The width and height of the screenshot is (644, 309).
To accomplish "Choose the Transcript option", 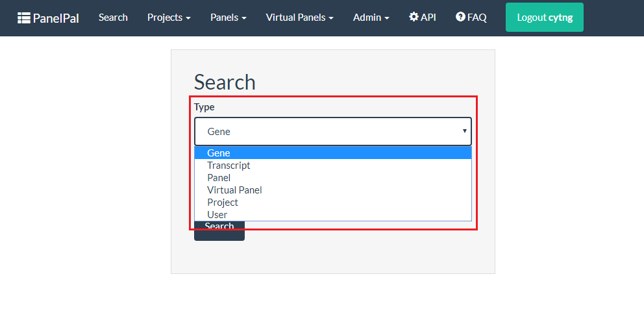I will [x=332, y=165].
